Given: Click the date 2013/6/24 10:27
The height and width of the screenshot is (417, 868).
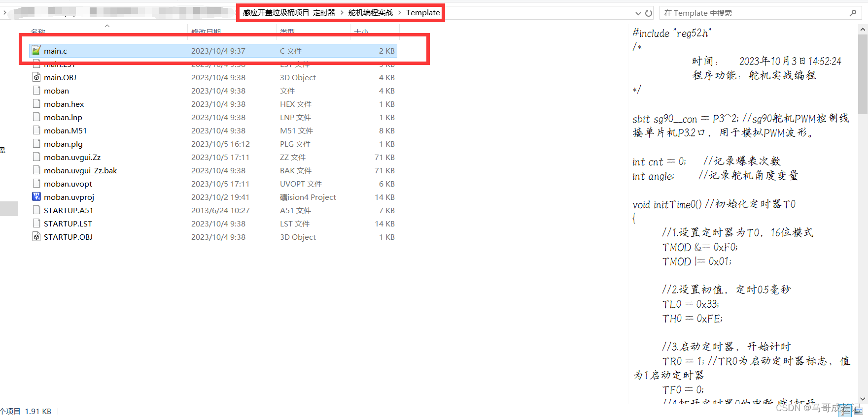Looking at the screenshot, I should pos(220,210).
